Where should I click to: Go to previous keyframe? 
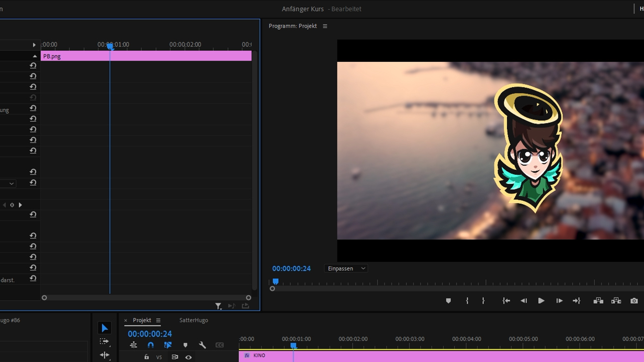pyautogui.click(x=4, y=205)
